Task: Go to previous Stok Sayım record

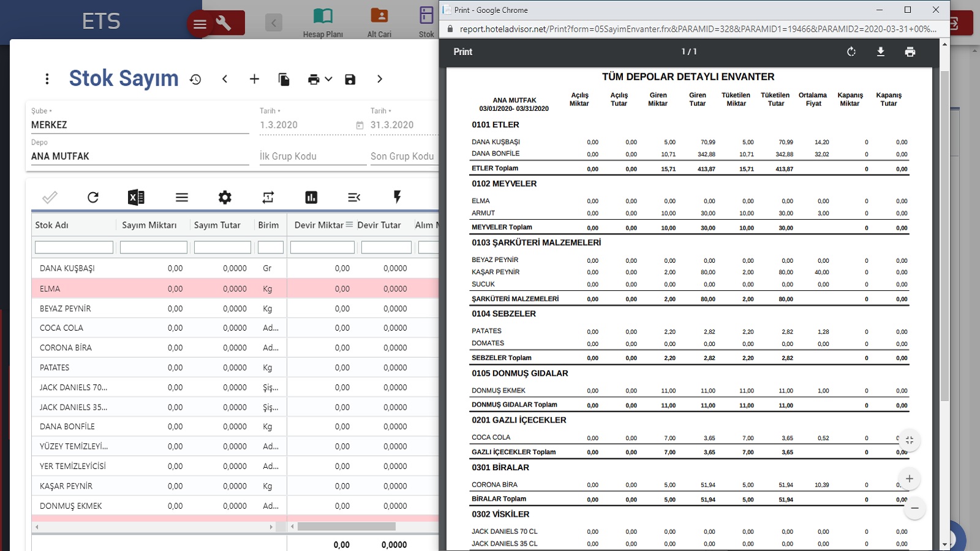Action: [225, 79]
